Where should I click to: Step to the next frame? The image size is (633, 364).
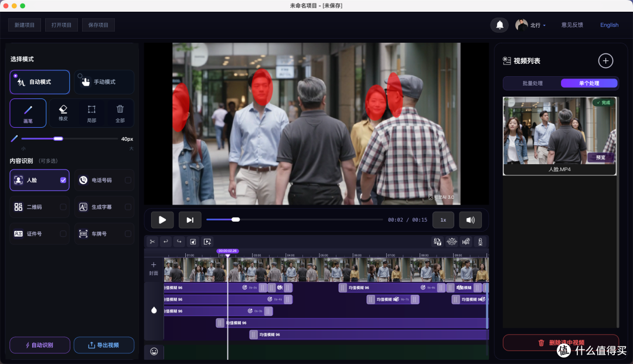click(x=190, y=220)
